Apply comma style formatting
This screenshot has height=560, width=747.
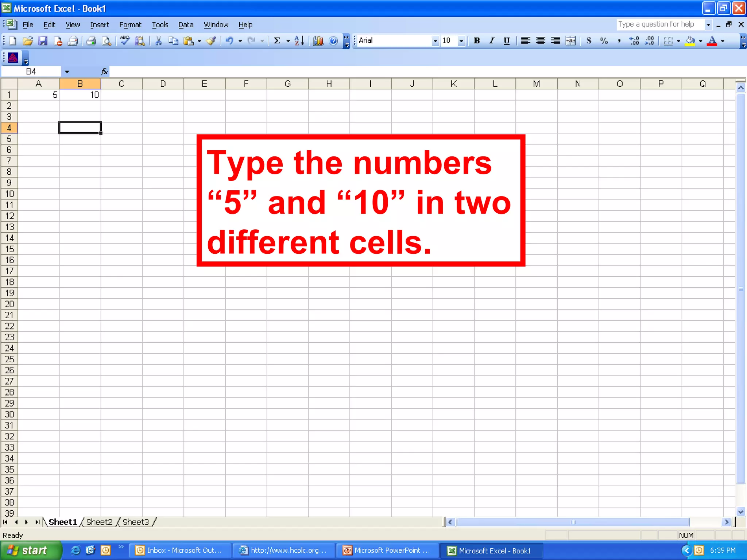click(x=619, y=41)
